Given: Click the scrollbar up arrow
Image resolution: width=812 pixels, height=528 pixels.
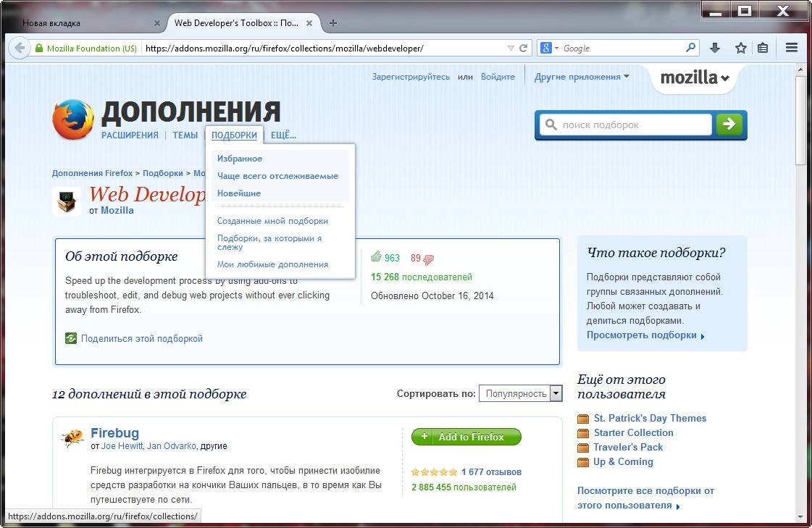Looking at the screenshot, I should coord(801,70).
